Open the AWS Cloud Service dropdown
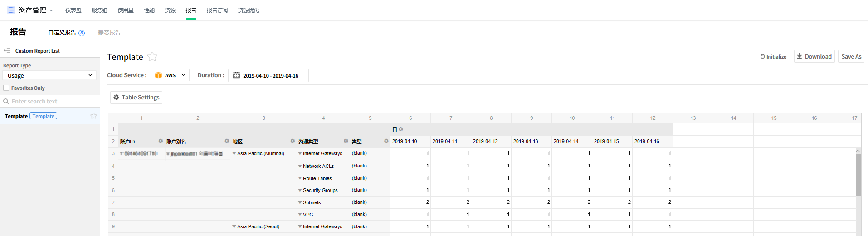 [x=170, y=75]
